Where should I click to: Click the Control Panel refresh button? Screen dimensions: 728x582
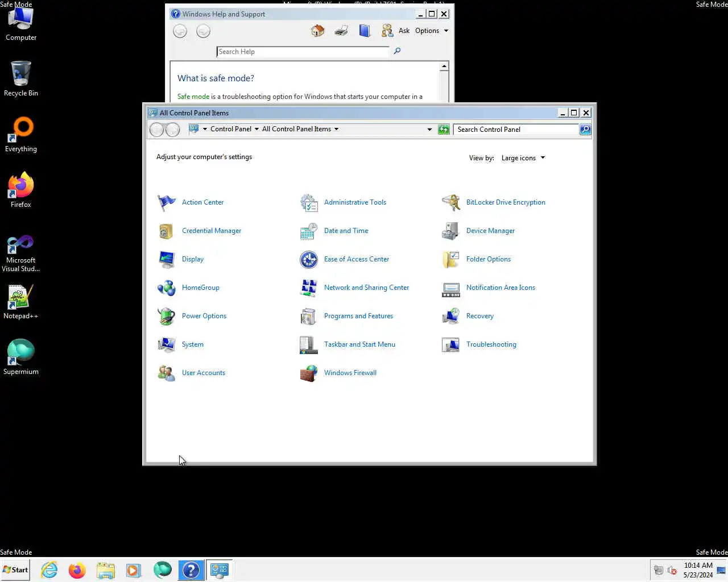point(444,130)
